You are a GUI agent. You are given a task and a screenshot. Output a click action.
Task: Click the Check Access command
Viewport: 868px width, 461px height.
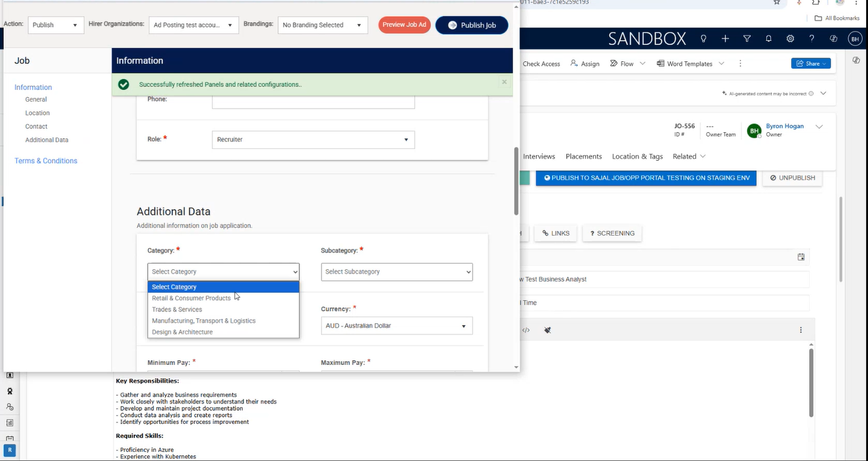click(541, 63)
